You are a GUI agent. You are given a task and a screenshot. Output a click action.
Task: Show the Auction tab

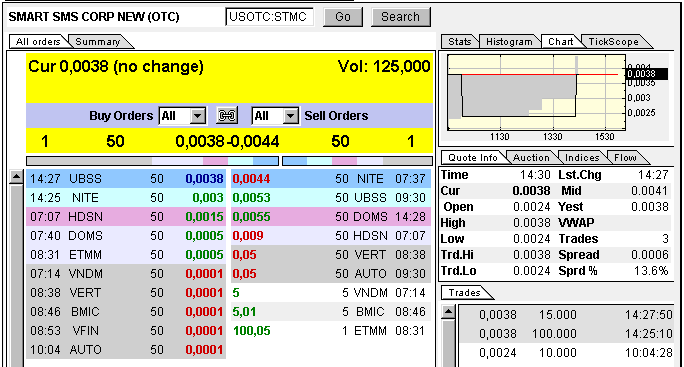click(531, 158)
